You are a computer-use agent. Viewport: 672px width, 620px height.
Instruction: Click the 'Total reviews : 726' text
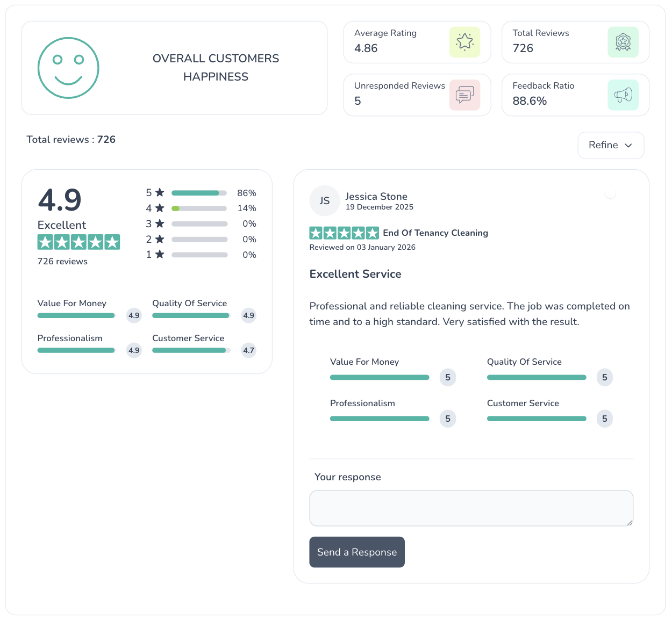point(71,140)
